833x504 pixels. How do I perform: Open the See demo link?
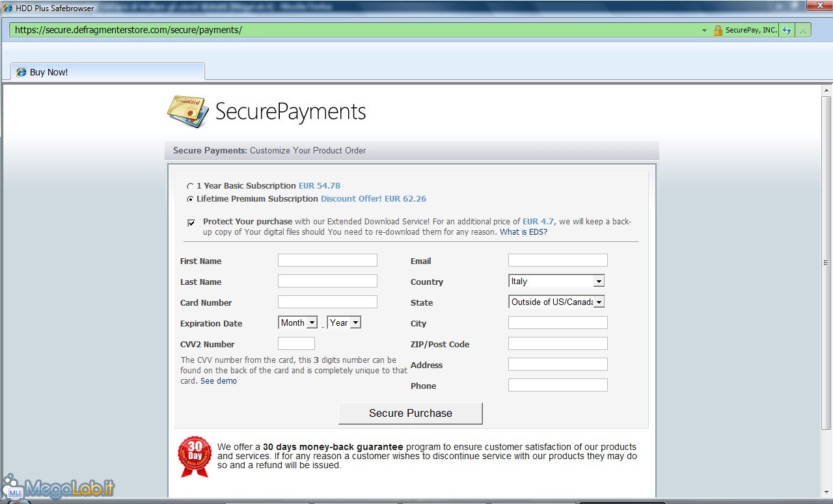point(219,381)
